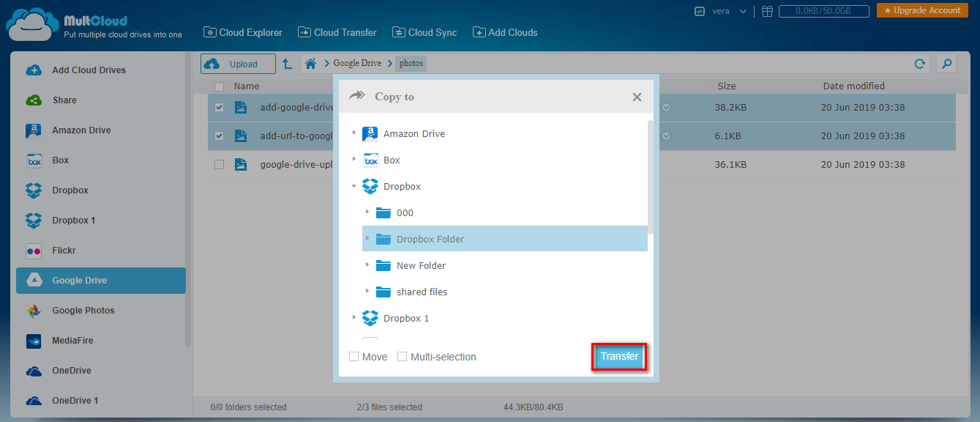Click the home icon in breadcrumb
The image size is (980, 422).
click(310, 64)
